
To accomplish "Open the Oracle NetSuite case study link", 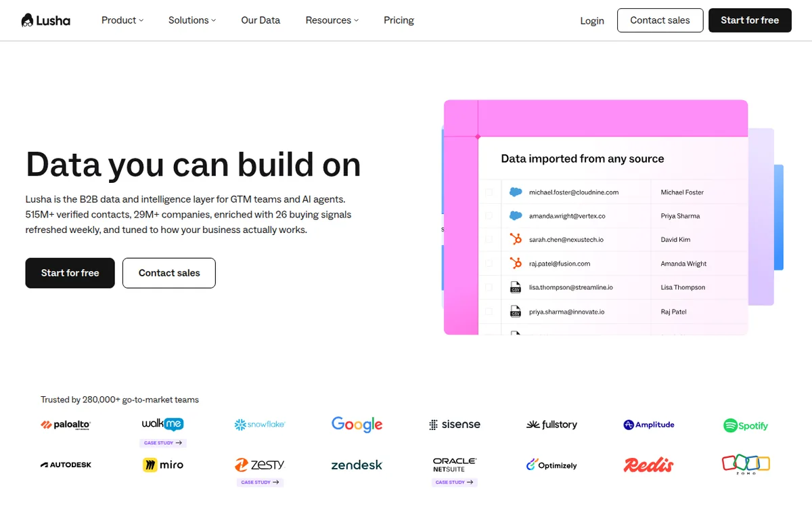I will coord(455,482).
